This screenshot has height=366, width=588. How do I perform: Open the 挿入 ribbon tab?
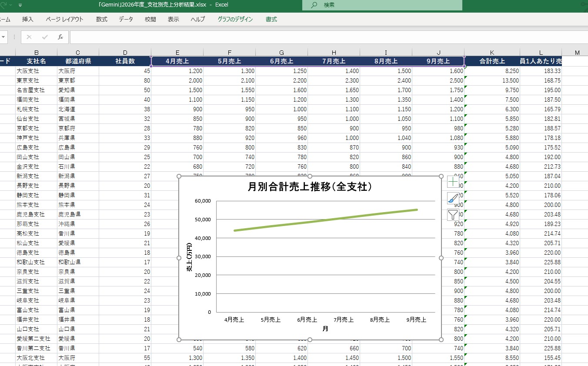click(28, 19)
